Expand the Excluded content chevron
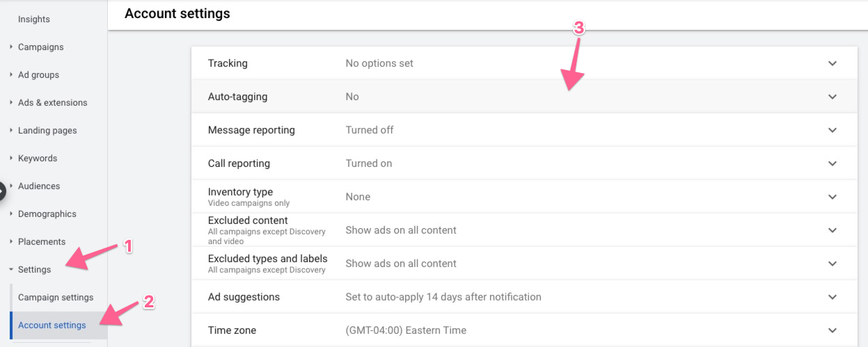The height and width of the screenshot is (347, 868). [x=833, y=230]
